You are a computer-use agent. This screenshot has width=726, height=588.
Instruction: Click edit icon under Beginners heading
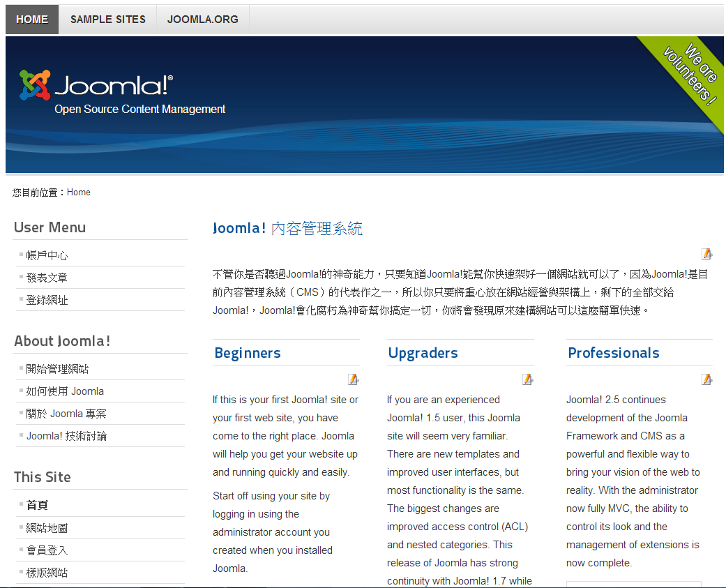click(x=354, y=379)
